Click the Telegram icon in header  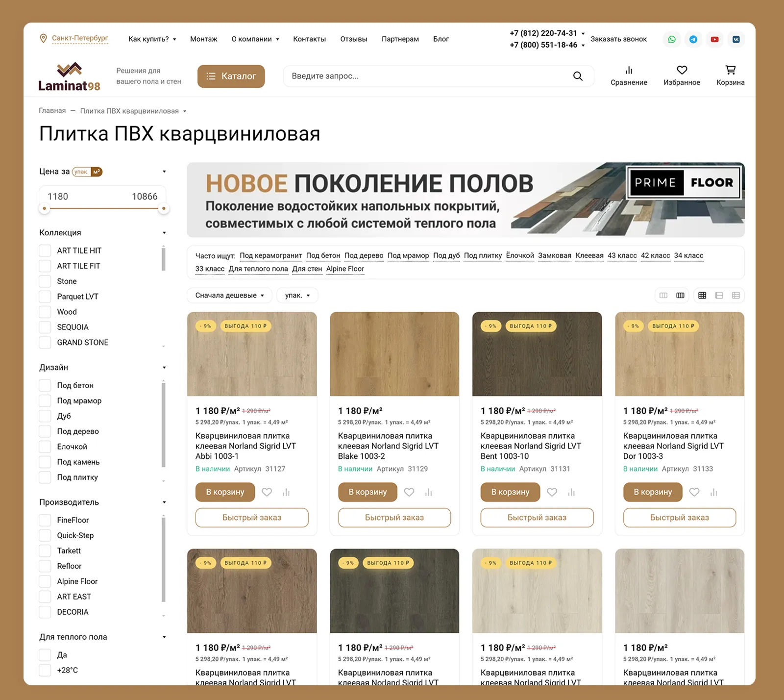pos(693,39)
